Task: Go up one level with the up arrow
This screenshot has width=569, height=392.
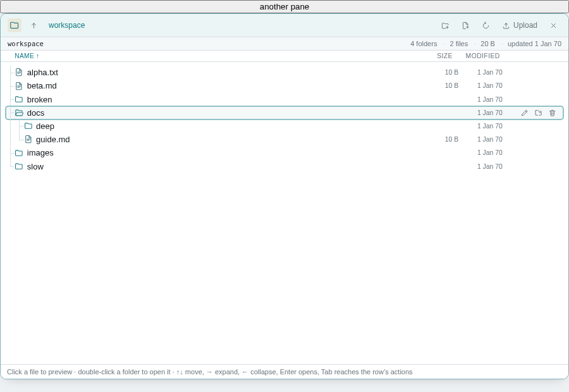Action: [34, 25]
